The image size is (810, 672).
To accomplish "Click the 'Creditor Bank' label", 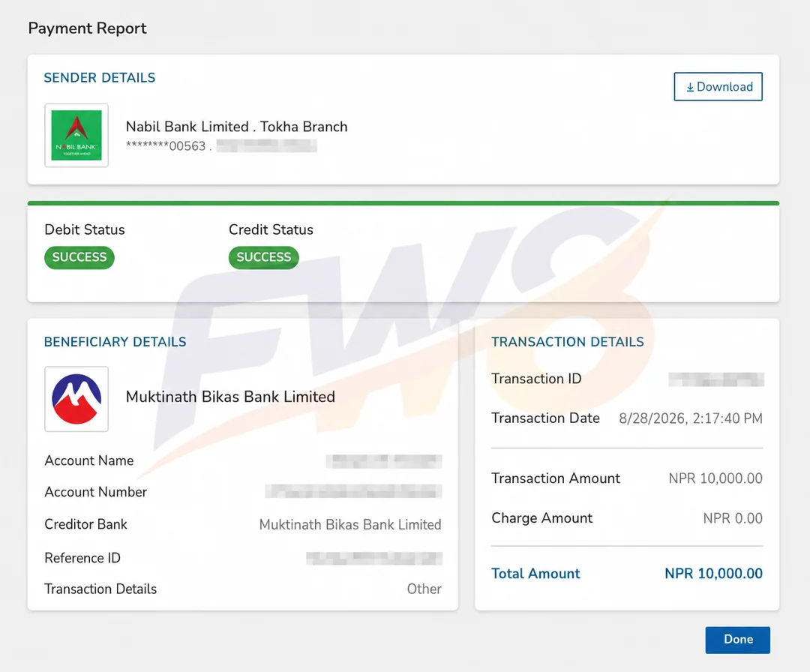I will pyautogui.click(x=85, y=524).
